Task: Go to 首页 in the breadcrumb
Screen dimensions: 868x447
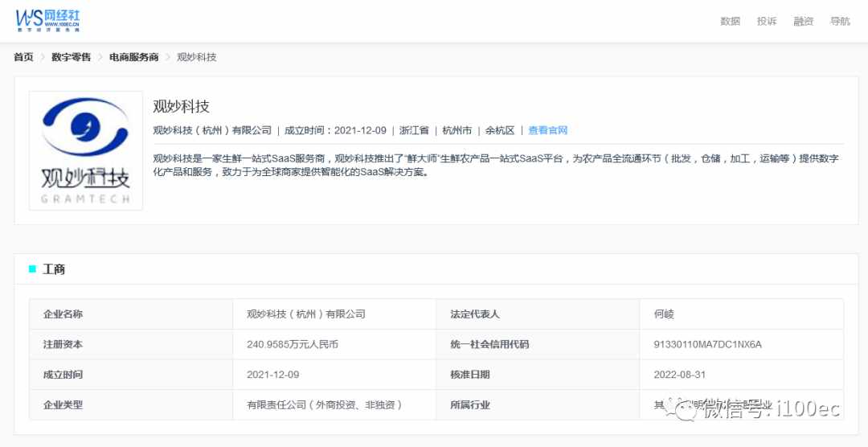Action: [24, 57]
